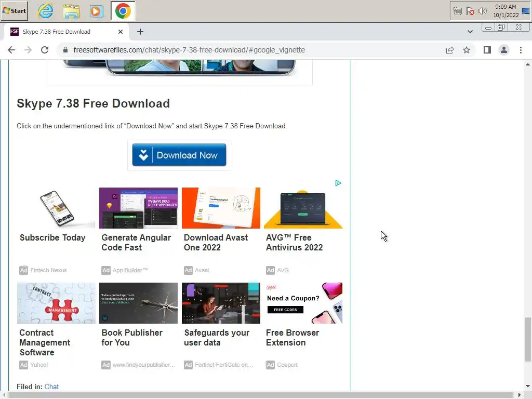The image size is (532, 399).
Task: Click the horizontal scrollbar thumb
Action: click(260, 395)
